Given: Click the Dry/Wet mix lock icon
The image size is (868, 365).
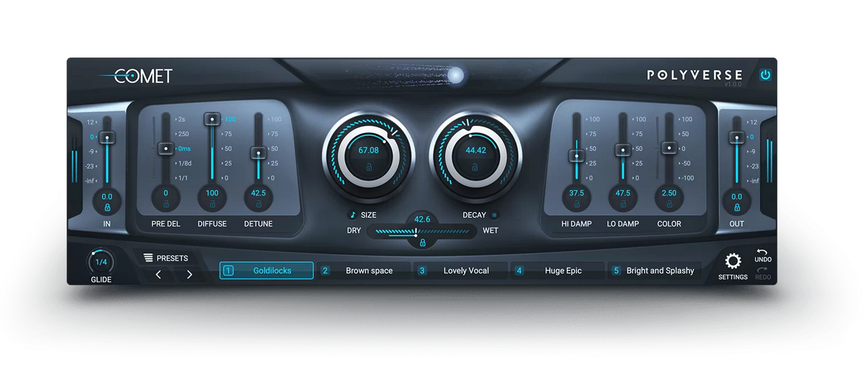Looking at the screenshot, I should tap(422, 243).
